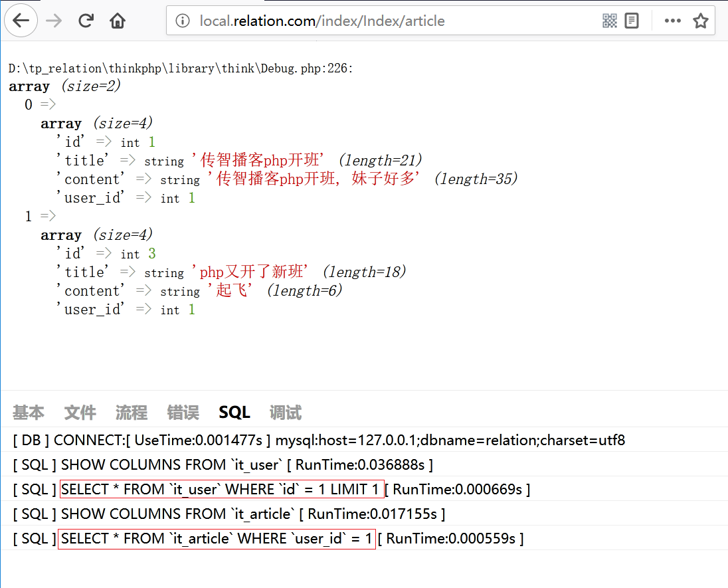The image size is (728, 588).
Task: Select the 流程 trace tab
Action: tap(132, 413)
